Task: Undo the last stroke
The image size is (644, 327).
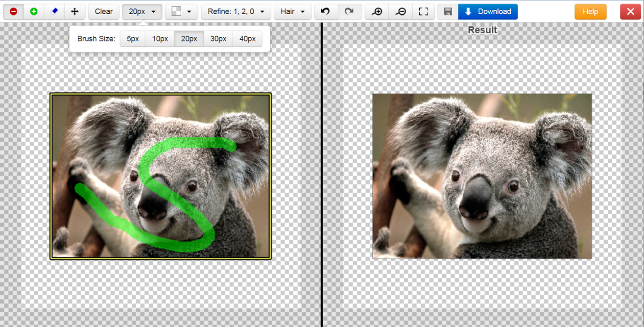Action: coord(325,11)
